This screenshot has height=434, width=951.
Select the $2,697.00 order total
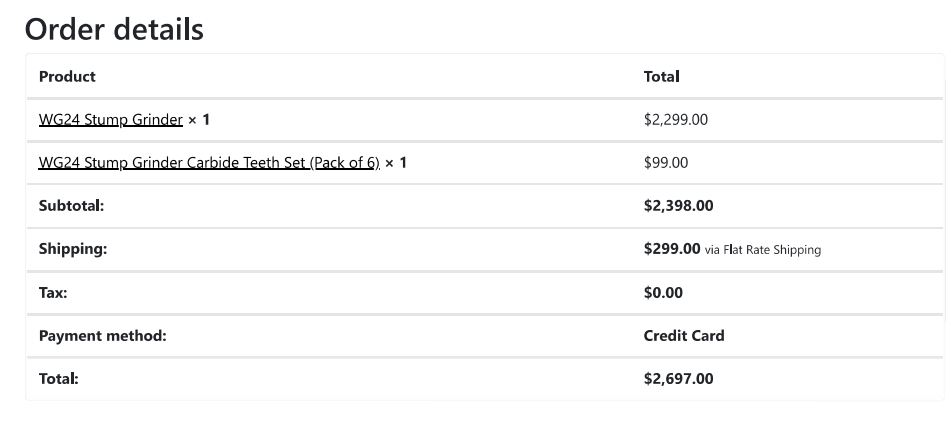678,379
